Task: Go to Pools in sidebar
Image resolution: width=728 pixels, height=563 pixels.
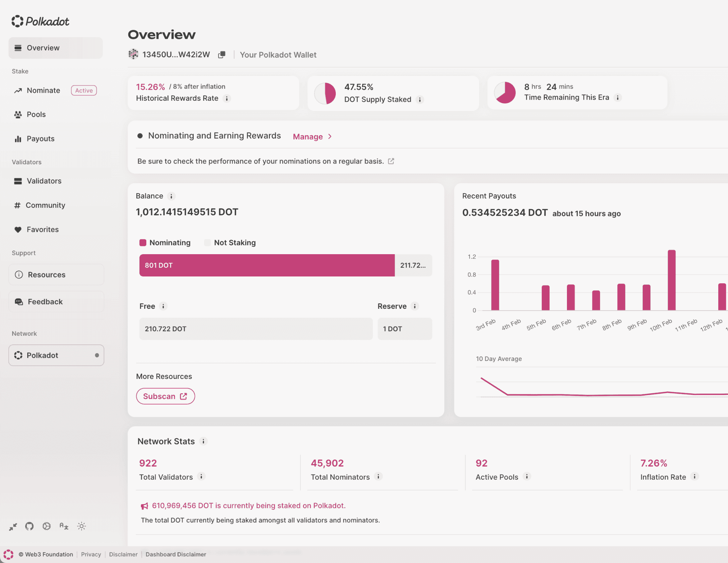Action: click(x=36, y=114)
